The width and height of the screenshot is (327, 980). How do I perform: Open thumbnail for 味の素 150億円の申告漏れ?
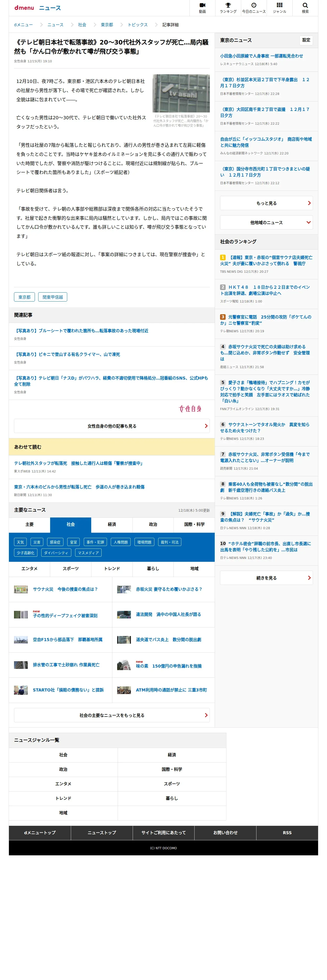(124, 665)
